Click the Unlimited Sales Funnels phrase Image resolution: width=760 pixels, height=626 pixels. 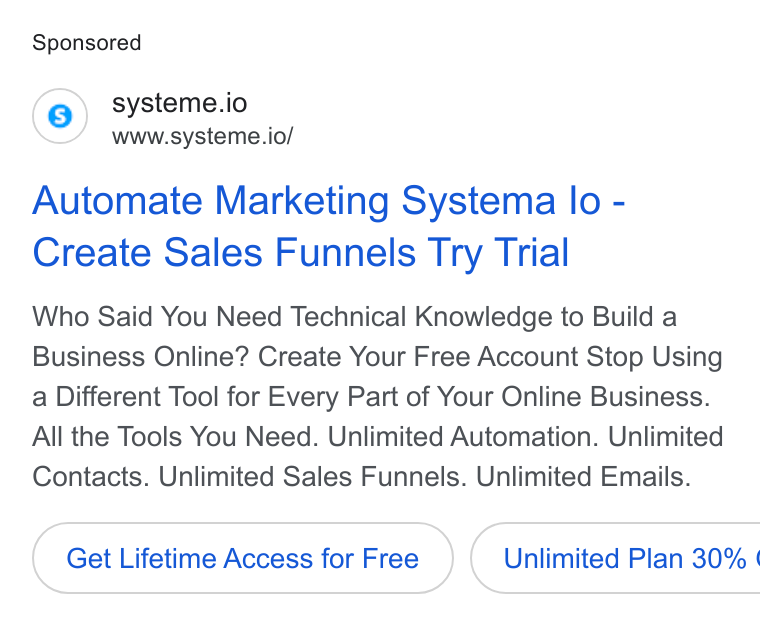pos(312,477)
